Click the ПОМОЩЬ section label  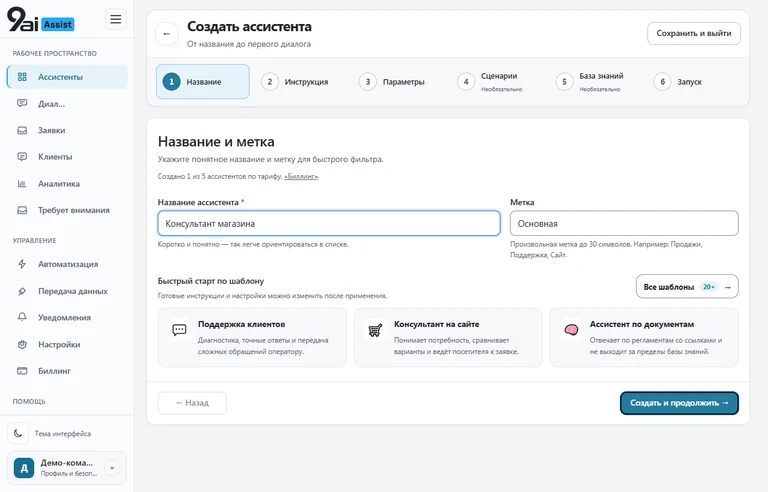coord(29,401)
